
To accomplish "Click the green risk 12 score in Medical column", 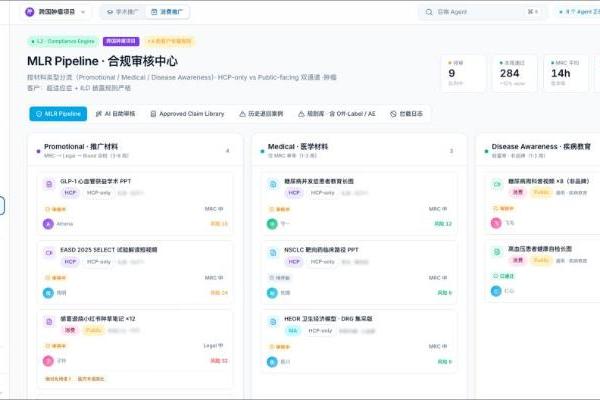I will [443, 224].
